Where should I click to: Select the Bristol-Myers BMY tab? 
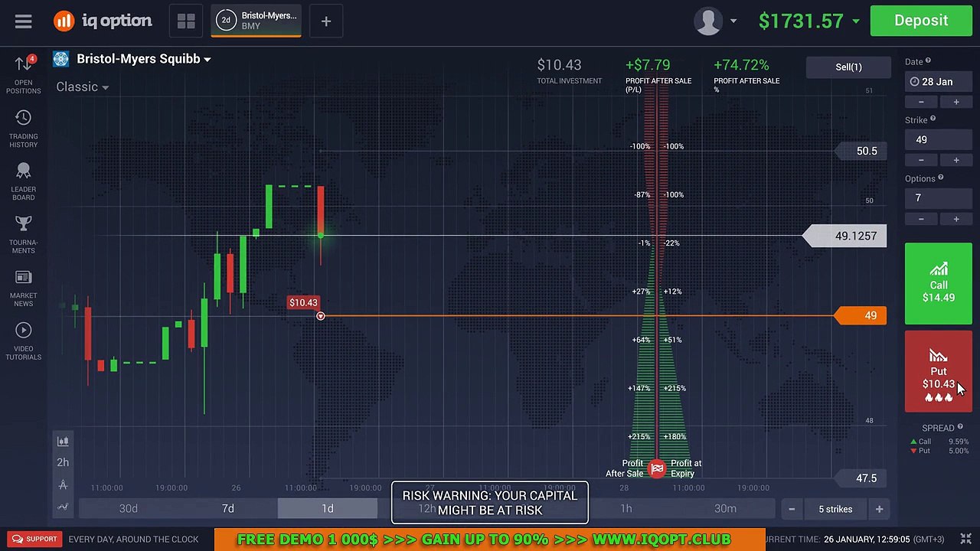(x=256, y=21)
